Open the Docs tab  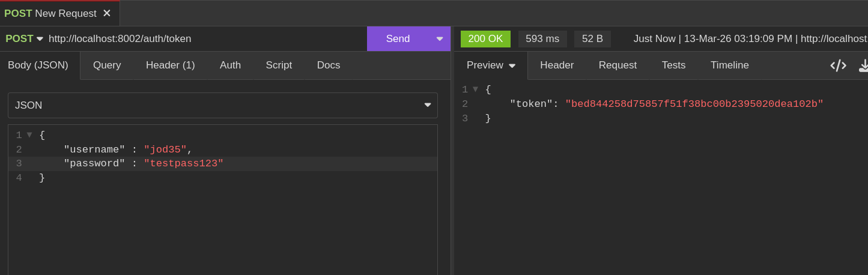[x=329, y=65]
